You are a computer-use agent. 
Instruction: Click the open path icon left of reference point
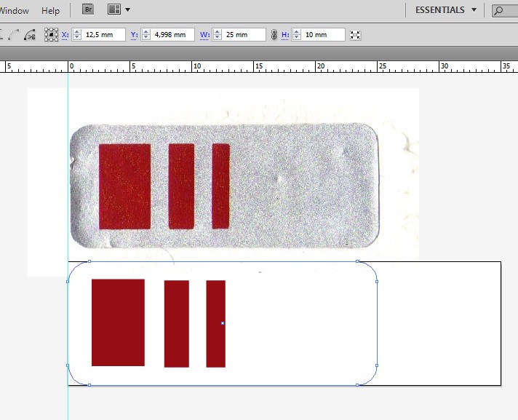pyautogui.click(x=30, y=34)
